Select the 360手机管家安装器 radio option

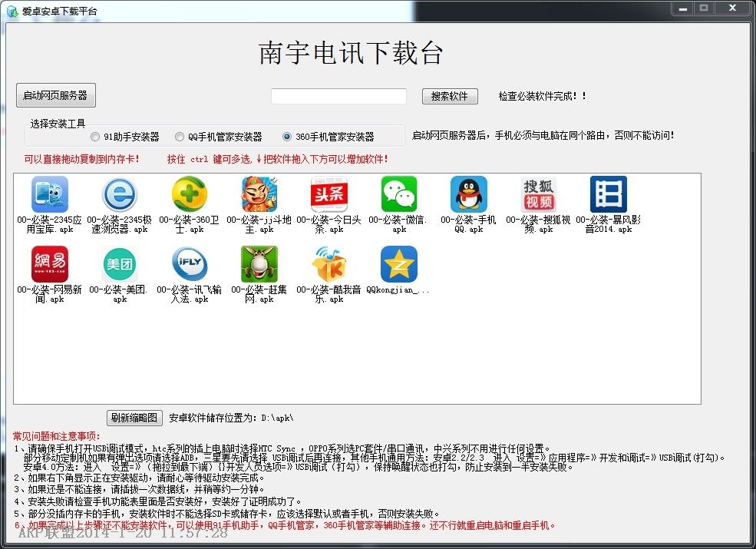pos(287,137)
